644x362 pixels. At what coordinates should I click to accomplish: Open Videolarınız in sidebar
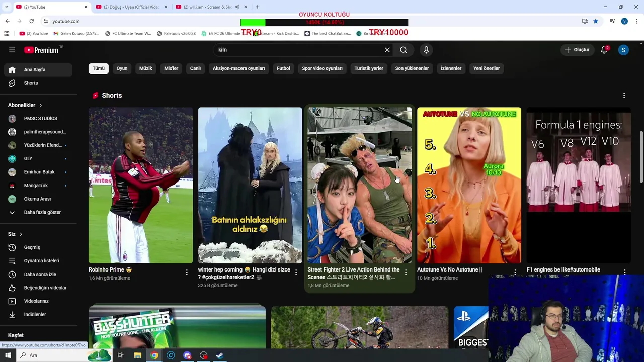tap(38, 301)
